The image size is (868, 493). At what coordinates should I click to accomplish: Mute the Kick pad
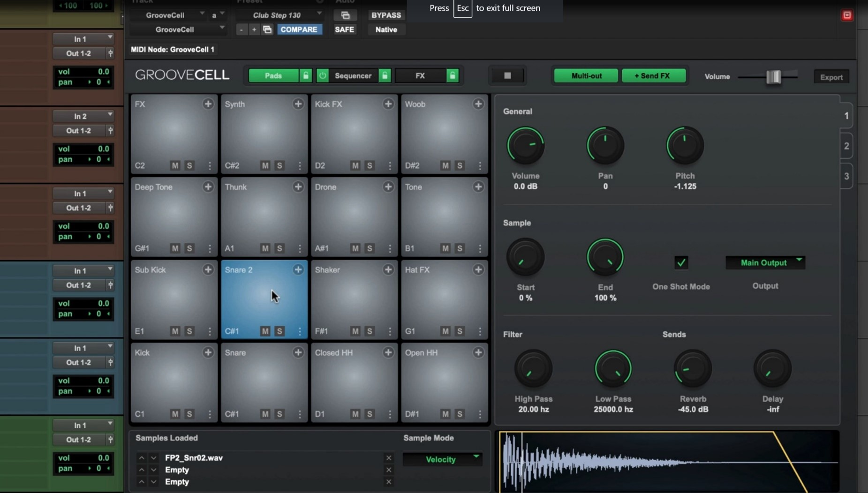[x=175, y=414]
